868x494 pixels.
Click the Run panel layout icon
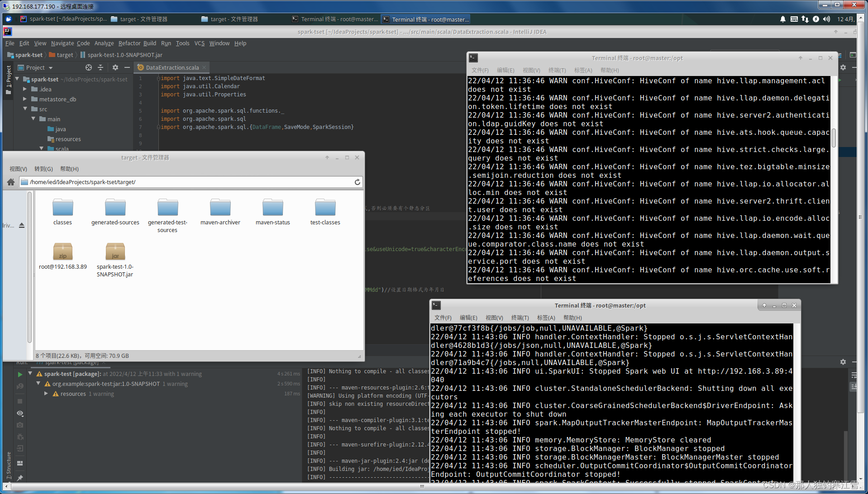click(x=20, y=463)
